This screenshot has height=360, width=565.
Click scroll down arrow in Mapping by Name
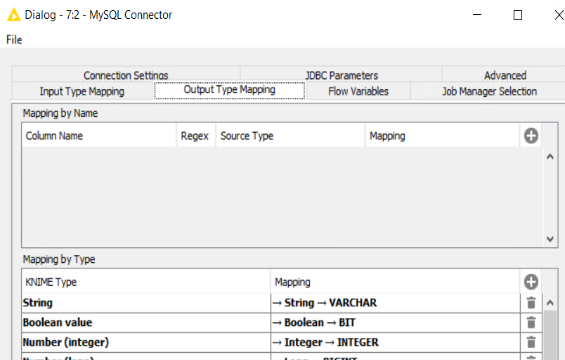pyautogui.click(x=550, y=239)
